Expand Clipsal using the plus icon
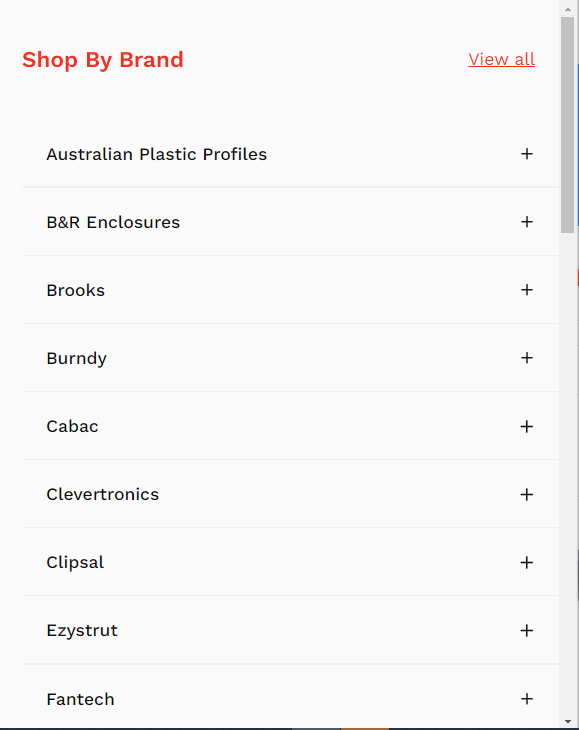 pyautogui.click(x=526, y=562)
